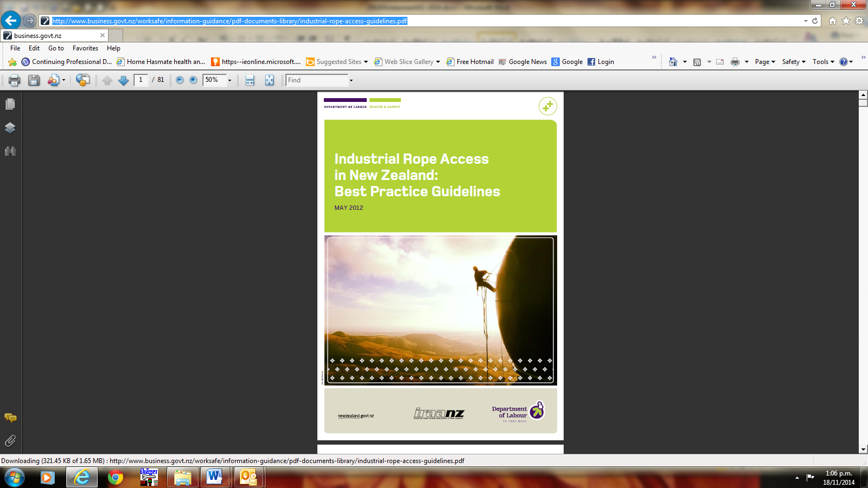
Task: Expand the zoom percentage dropdown
Action: point(229,80)
